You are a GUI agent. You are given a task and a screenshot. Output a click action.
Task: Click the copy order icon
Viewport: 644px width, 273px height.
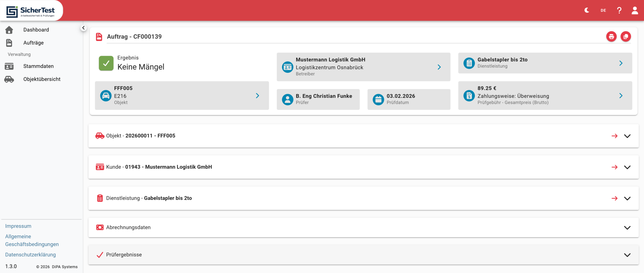[x=626, y=37]
